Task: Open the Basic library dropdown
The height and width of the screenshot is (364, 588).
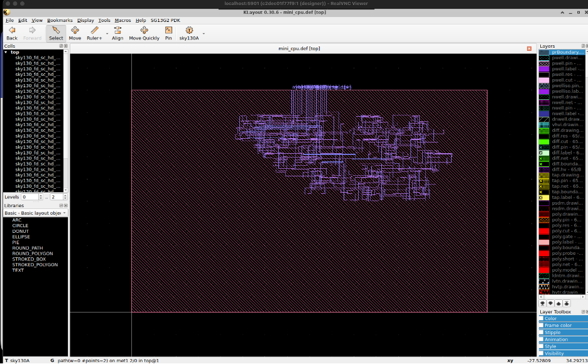Action: pos(35,213)
